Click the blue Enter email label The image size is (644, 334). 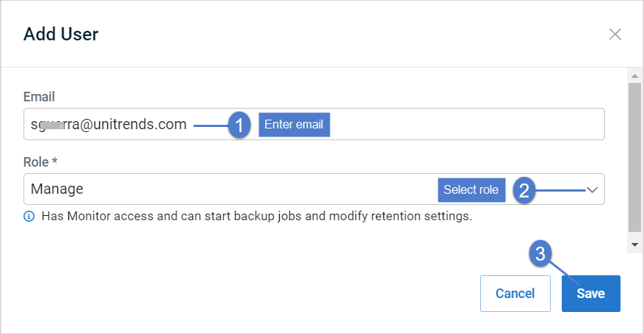294,124
